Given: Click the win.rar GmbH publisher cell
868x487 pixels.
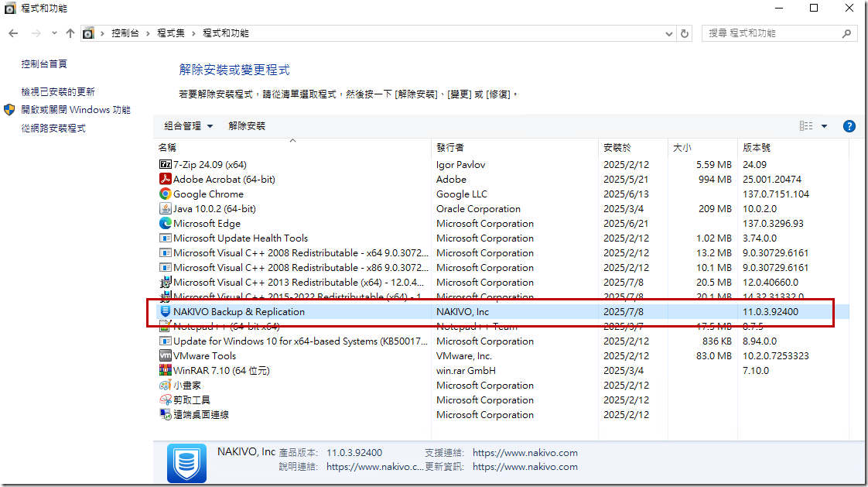Looking at the screenshot, I should 466,370.
